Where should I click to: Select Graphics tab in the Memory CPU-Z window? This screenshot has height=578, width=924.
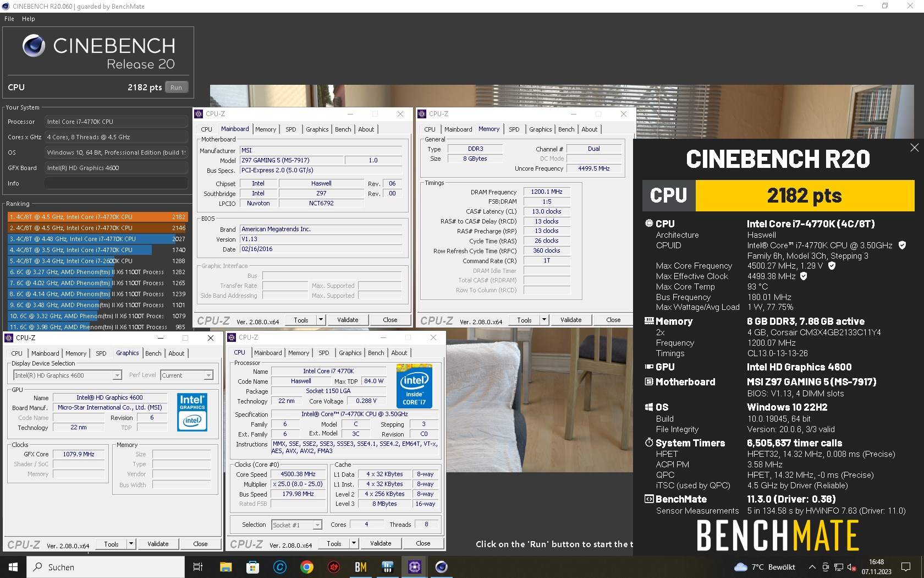[540, 129]
